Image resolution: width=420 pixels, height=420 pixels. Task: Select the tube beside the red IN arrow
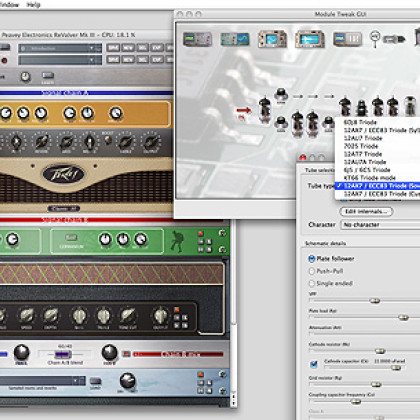265,109
